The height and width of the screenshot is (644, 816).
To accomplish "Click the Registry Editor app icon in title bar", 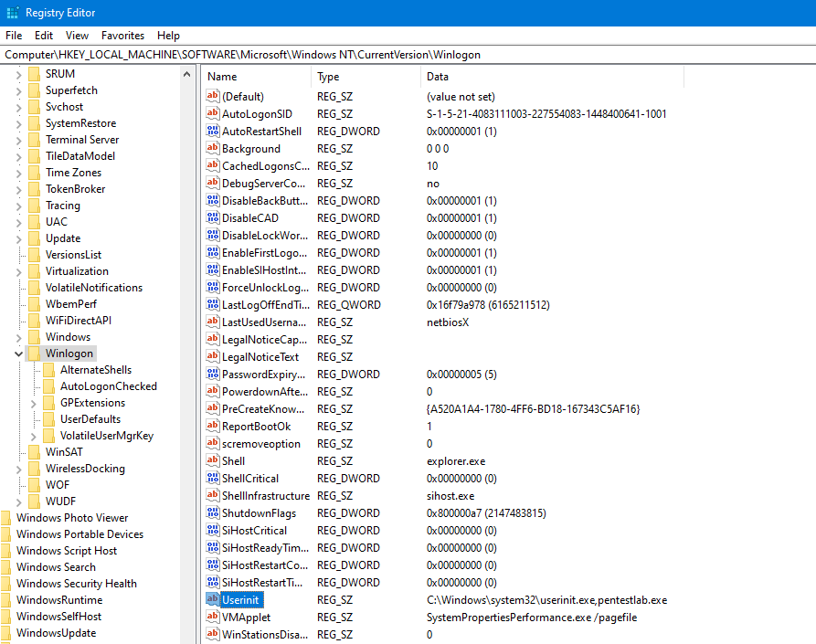I will click(x=12, y=13).
